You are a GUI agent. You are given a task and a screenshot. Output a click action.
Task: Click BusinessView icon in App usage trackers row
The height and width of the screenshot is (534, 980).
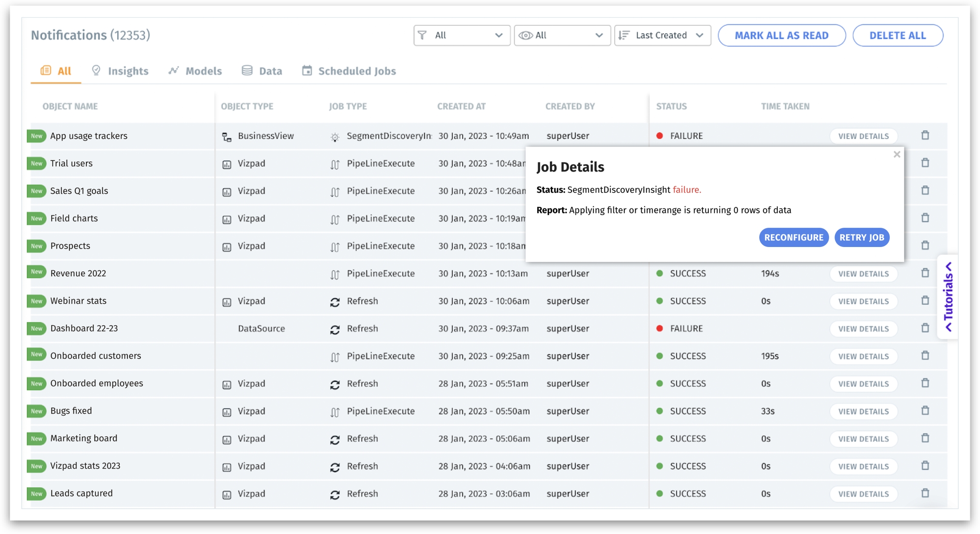227,136
